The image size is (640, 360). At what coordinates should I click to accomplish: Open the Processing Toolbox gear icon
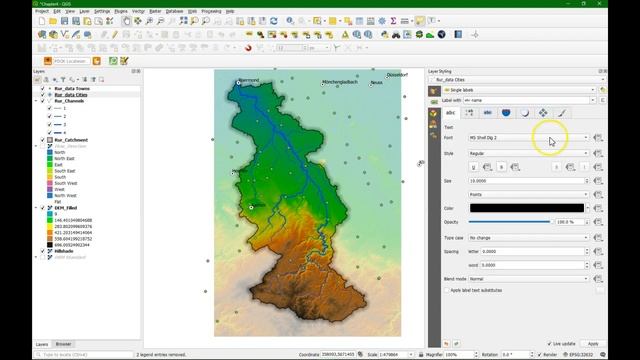click(382, 21)
